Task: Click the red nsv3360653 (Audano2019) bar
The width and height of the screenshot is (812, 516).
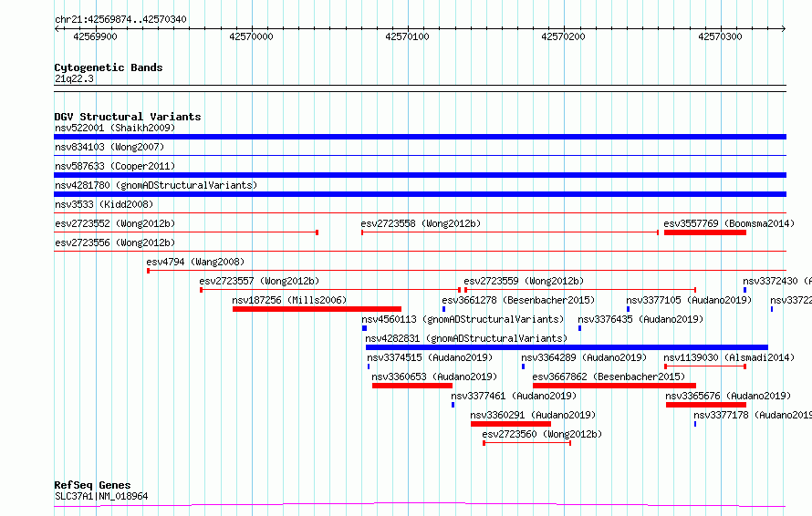Action: 412,386
